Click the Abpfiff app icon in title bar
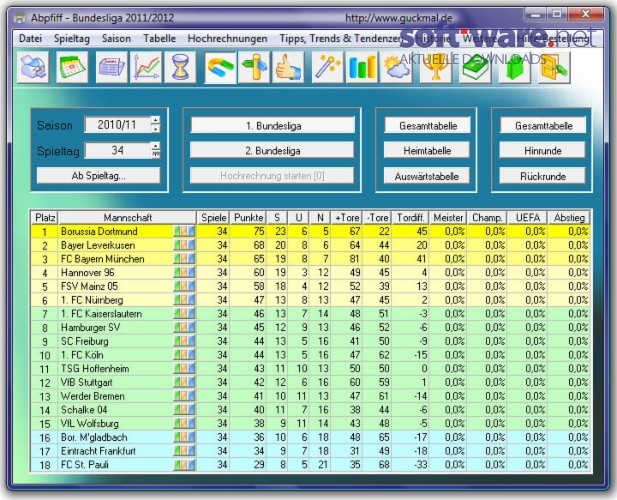Viewport: 617px width, 500px height. pos(19,18)
